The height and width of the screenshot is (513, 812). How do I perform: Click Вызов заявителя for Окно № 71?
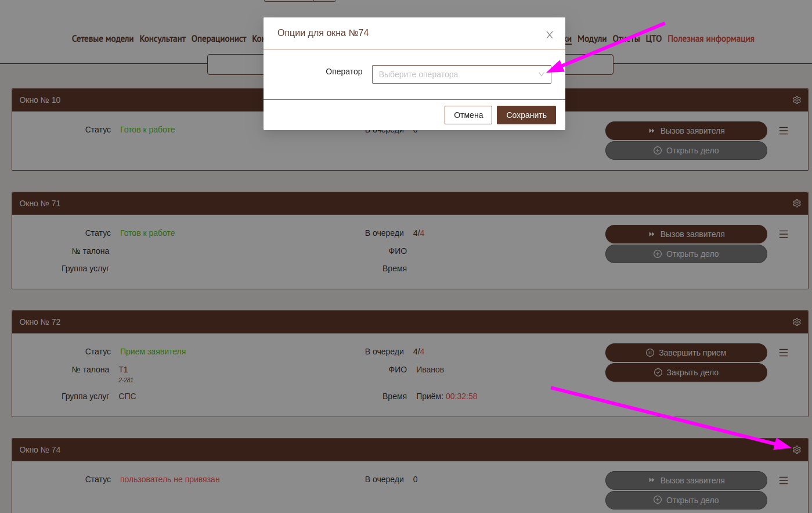(x=685, y=234)
